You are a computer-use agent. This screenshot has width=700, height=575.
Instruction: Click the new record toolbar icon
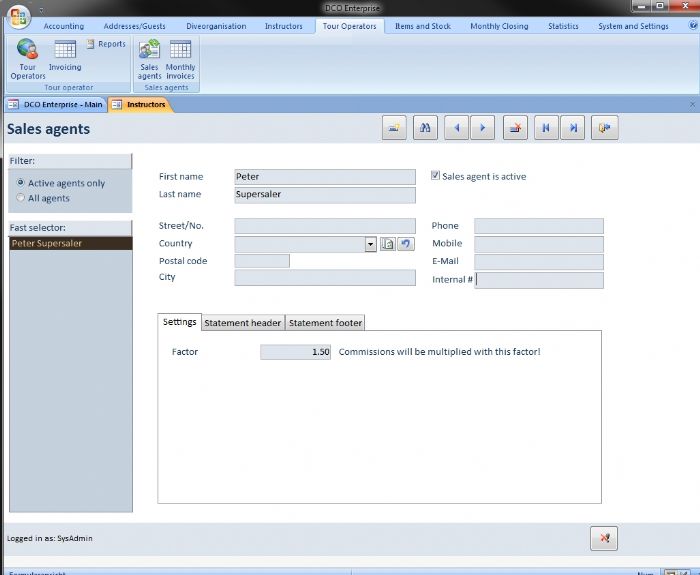pos(394,128)
